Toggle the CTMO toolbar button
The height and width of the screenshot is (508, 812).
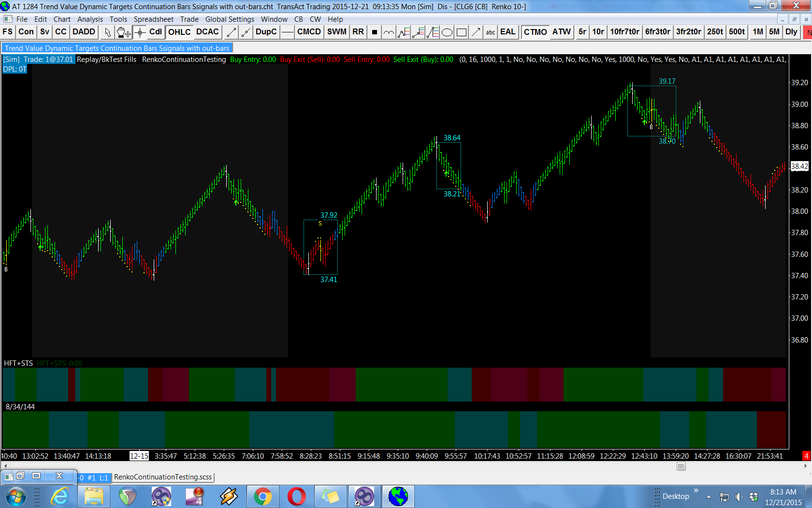tap(536, 32)
